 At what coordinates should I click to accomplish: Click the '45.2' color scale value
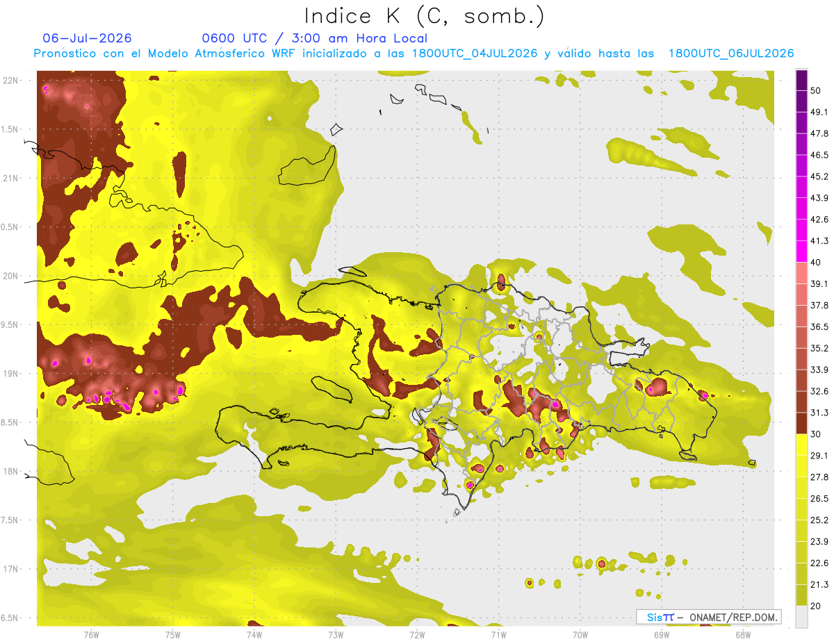tap(819, 177)
